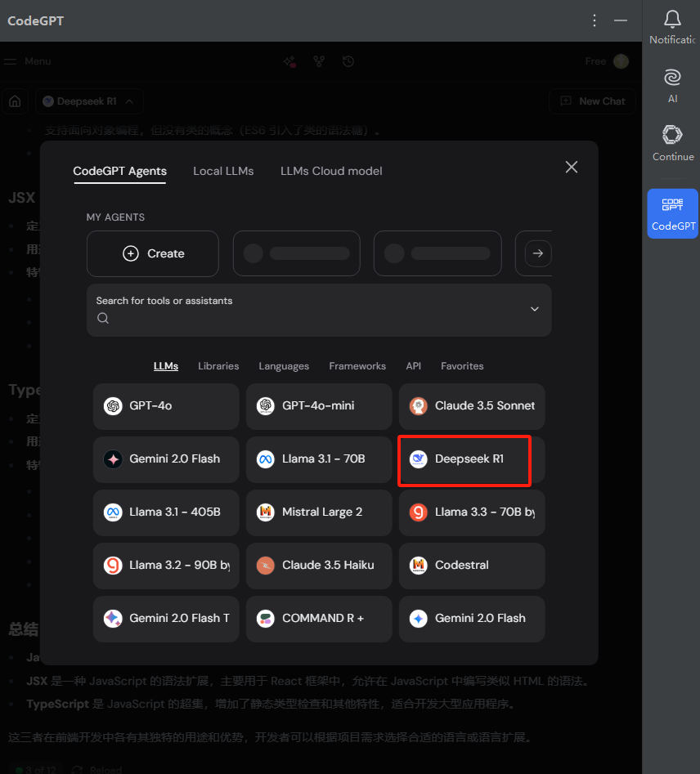Choose the GPT-4o model card

(166, 406)
